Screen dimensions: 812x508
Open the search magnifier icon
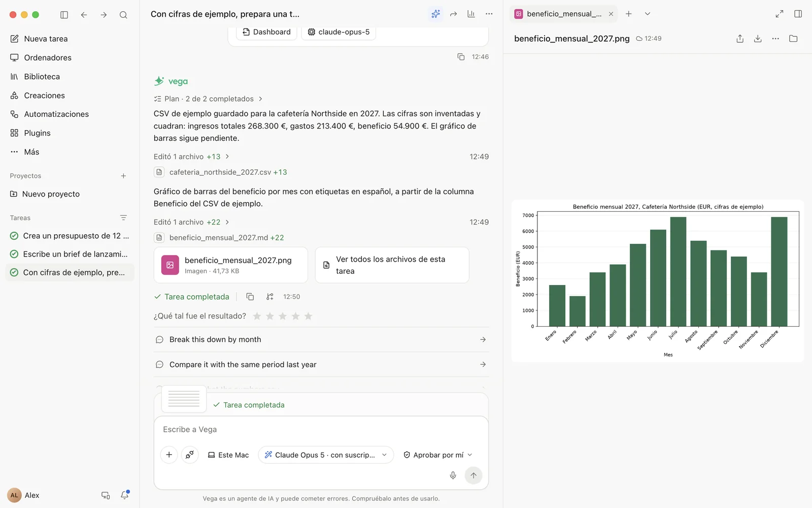123,15
